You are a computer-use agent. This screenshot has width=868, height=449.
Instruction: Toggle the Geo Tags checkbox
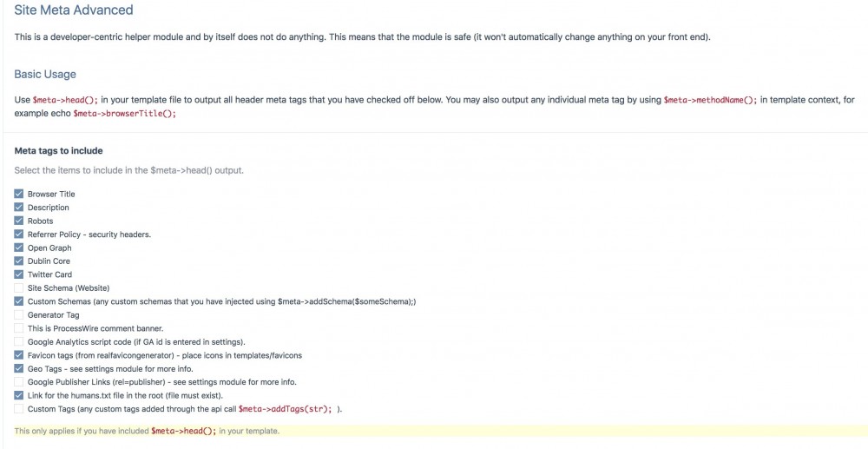[x=19, y=368]
